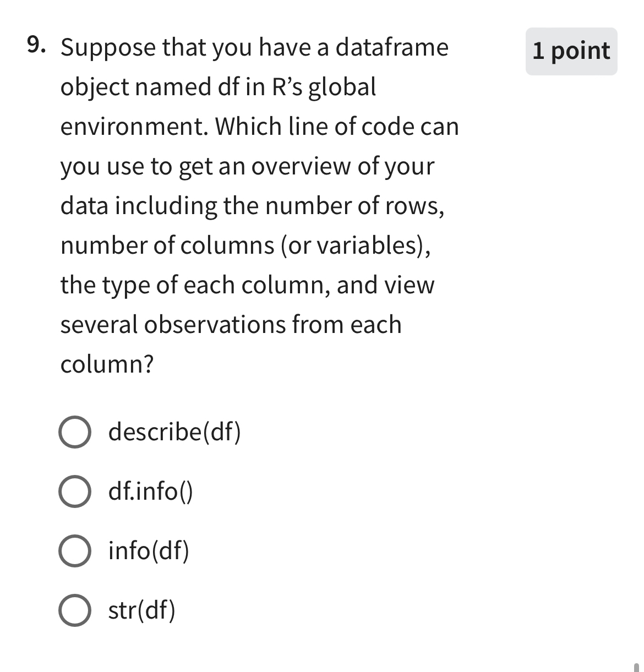Click the empty circle beside str(df)

74,611
